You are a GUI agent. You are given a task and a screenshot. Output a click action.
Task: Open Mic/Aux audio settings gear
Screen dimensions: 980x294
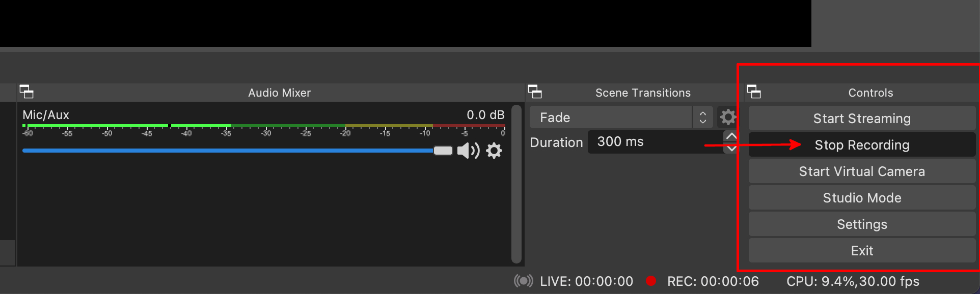tap(494, 151)
